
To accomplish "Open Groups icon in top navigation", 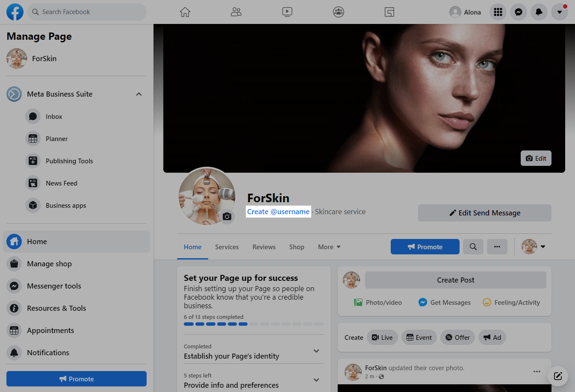I will pos(339,12).
